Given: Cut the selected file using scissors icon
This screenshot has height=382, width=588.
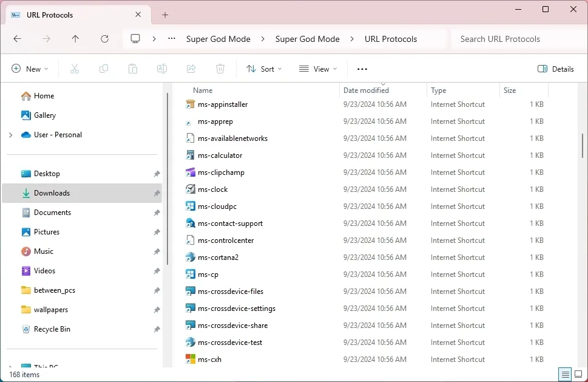Looking at the screenshot, I should coord(74,69).
